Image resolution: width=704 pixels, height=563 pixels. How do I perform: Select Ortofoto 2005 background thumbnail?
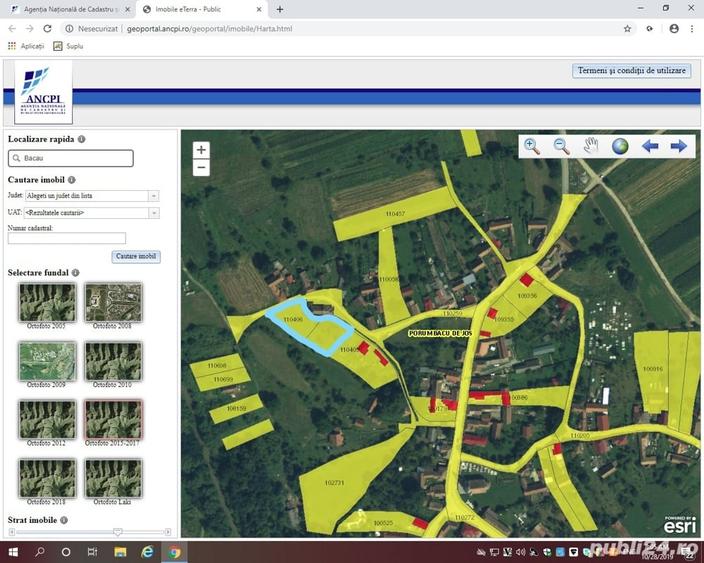pyautogui.click(x=47, y=302)
